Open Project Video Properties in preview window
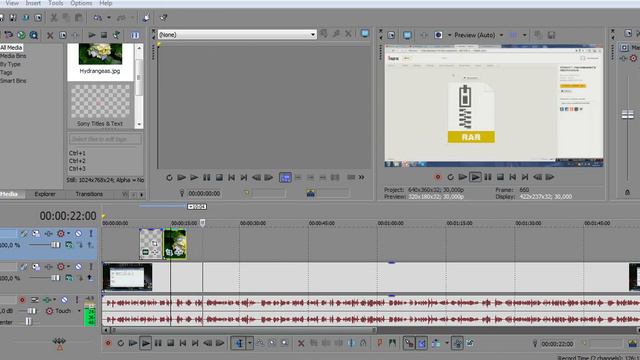 point(391,35)
